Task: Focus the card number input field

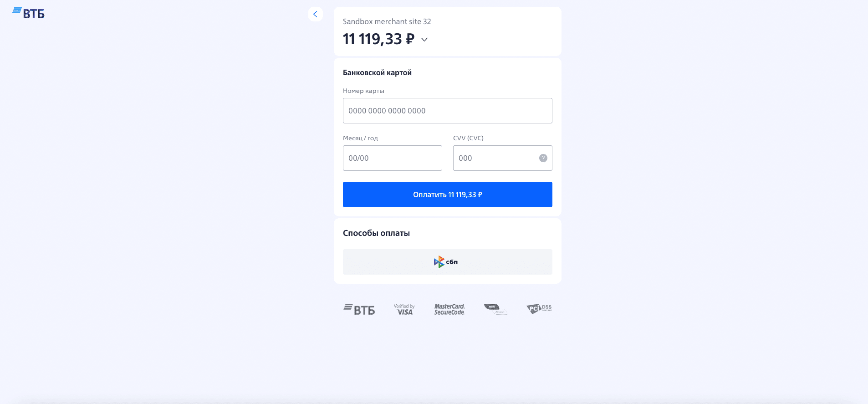Action: [447, 111]
